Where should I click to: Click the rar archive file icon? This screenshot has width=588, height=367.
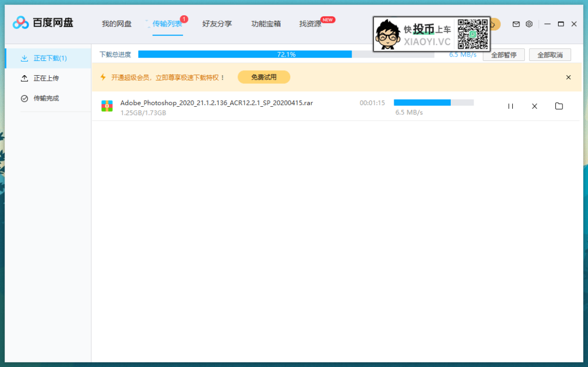point(107,106)
